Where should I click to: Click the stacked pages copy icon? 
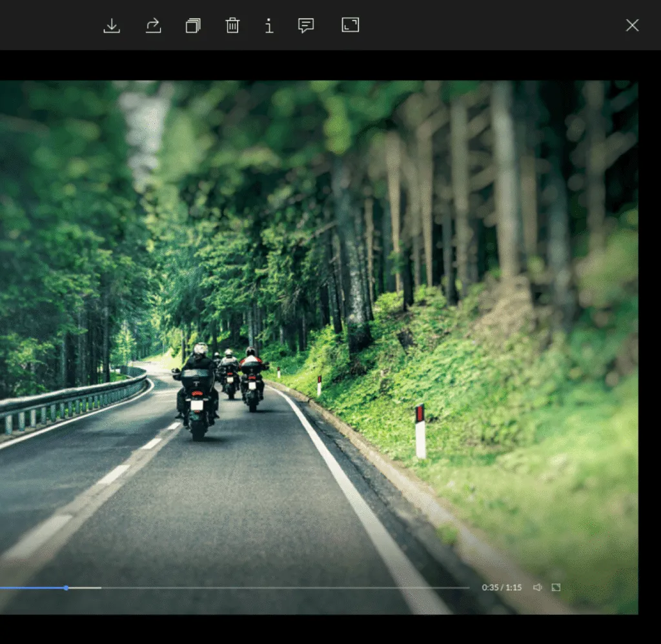click(193, 25)
